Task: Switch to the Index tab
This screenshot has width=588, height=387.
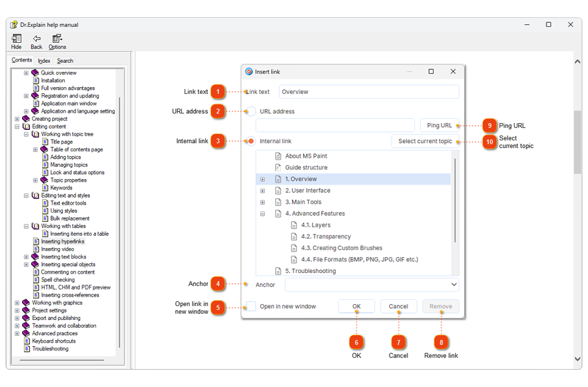Action: [x=44, y=61]
